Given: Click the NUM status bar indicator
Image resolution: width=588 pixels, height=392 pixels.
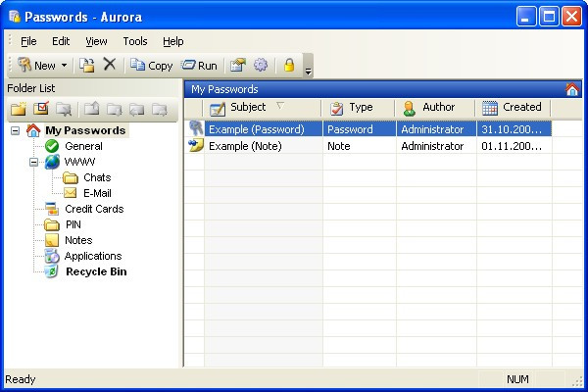Looking at the screenshot, I should click(517, 379).
